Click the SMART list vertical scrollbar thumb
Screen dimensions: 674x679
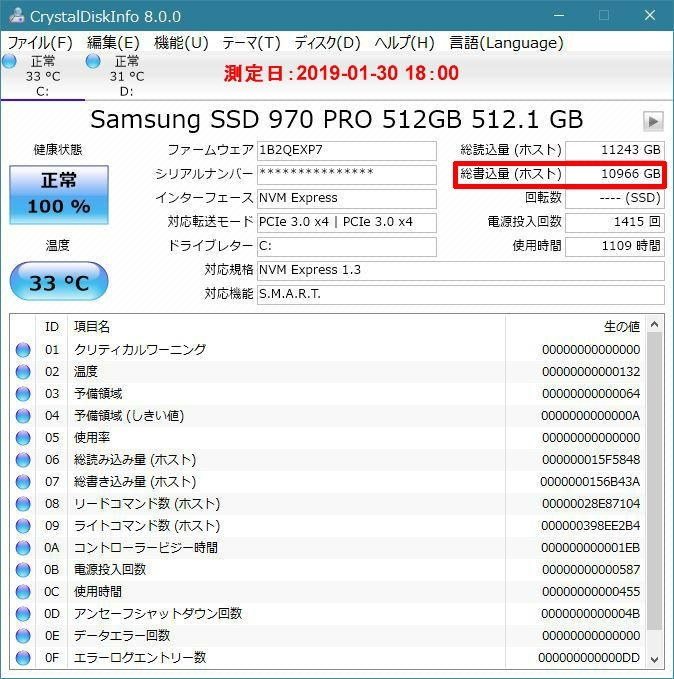click(655, 481)
